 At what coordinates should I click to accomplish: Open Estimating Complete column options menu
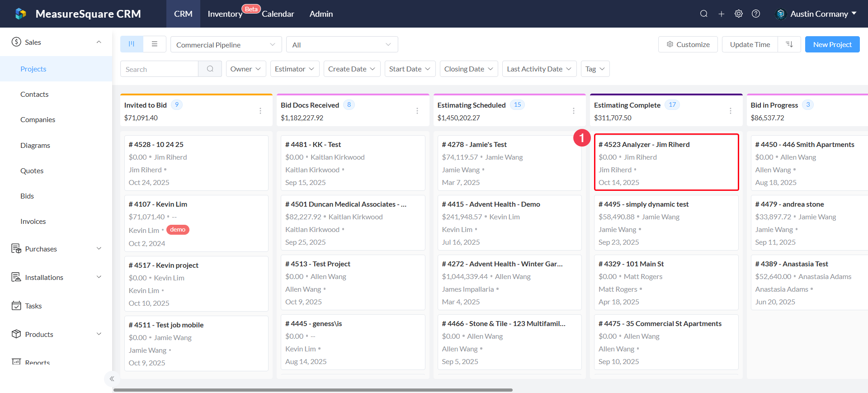point(731,111)
